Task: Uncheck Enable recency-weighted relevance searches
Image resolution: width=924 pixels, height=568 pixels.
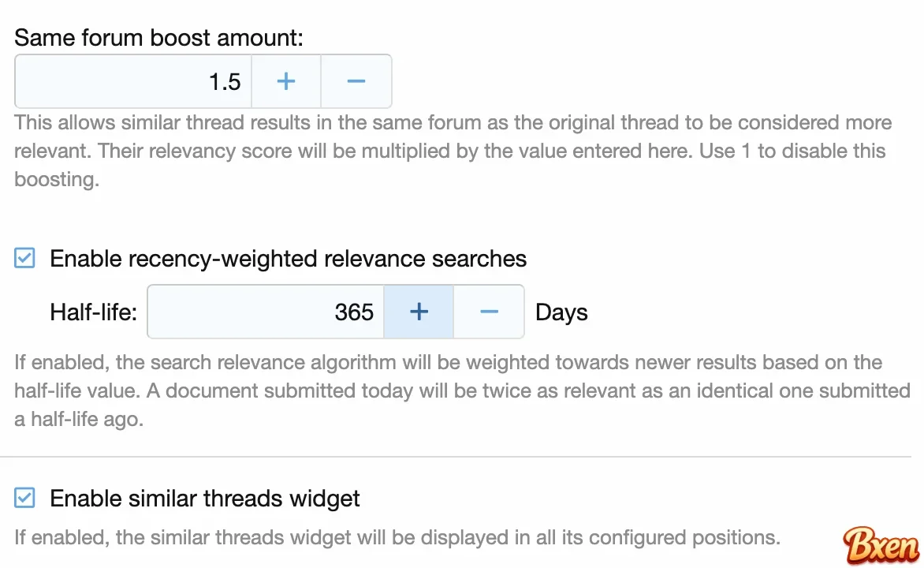Action: pyautogui.click(x=24, y=257)
